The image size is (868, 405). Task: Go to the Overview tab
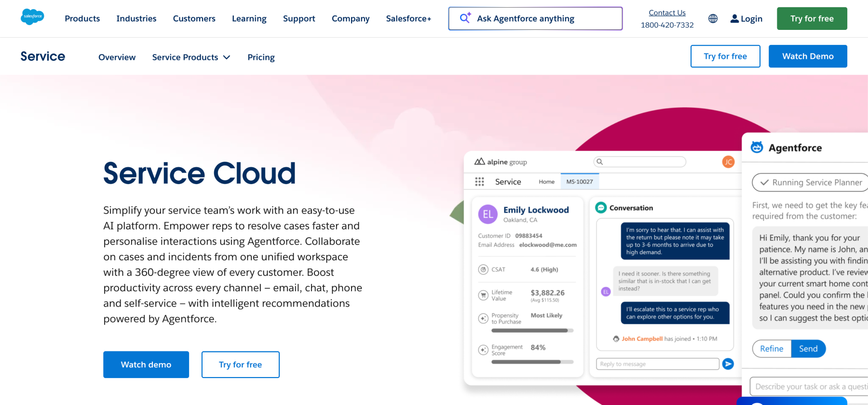[117, 57]
